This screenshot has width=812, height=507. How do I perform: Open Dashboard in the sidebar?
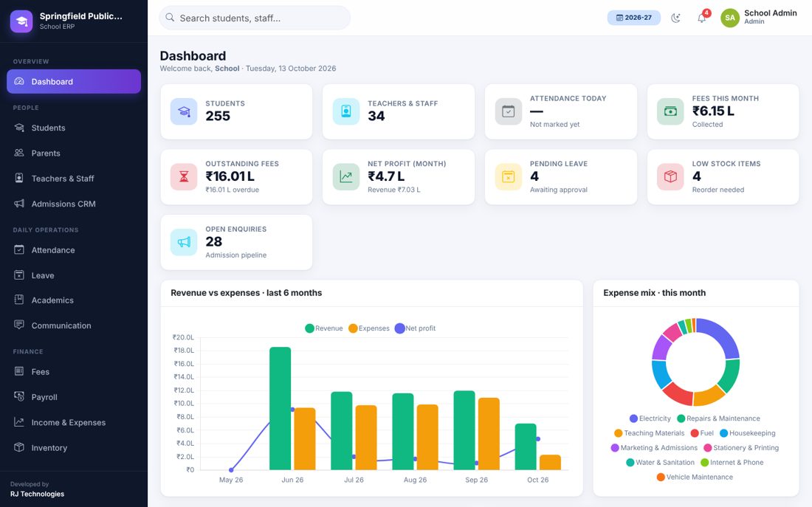click(74, 81)
